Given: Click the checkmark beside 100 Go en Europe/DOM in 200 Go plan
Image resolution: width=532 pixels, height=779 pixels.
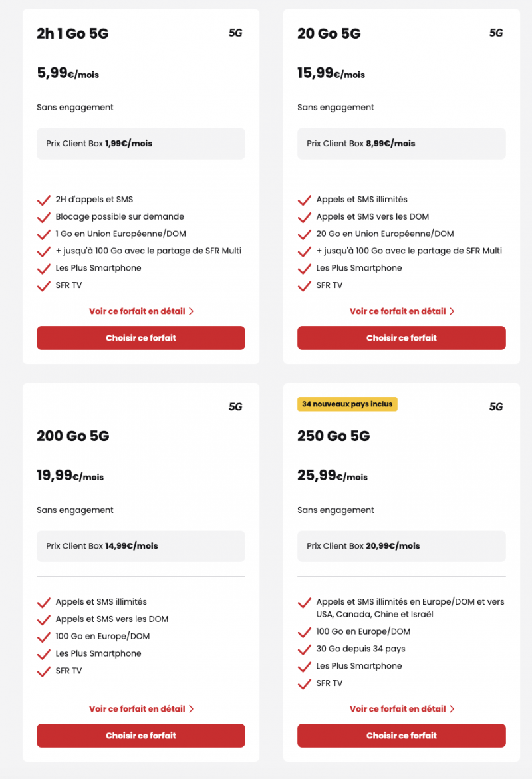Looking at the screenshot, I should click(44, 637).
